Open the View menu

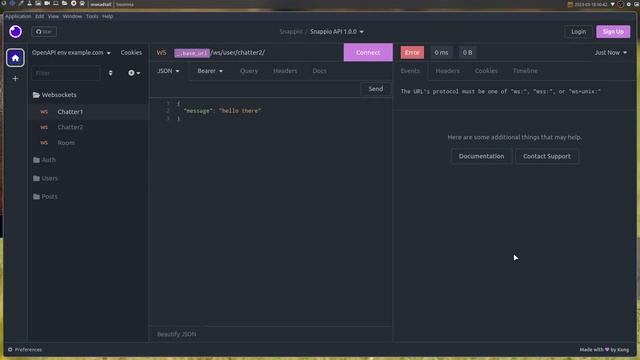[53, 16]
